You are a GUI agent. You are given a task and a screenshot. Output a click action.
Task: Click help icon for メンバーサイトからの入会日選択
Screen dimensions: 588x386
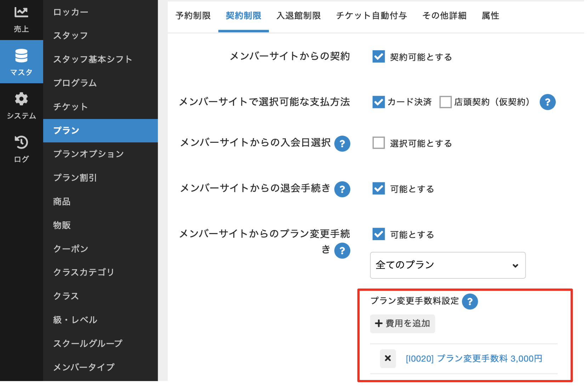(x=342, y=144)
